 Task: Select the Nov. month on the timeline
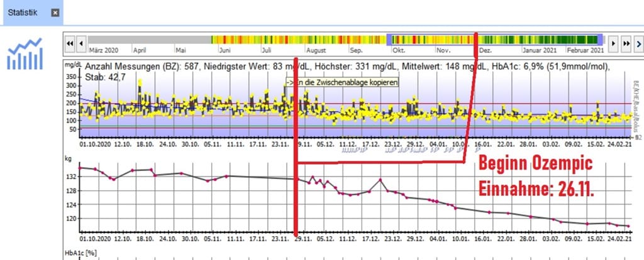pyautogui.click(x=443, y=50)
